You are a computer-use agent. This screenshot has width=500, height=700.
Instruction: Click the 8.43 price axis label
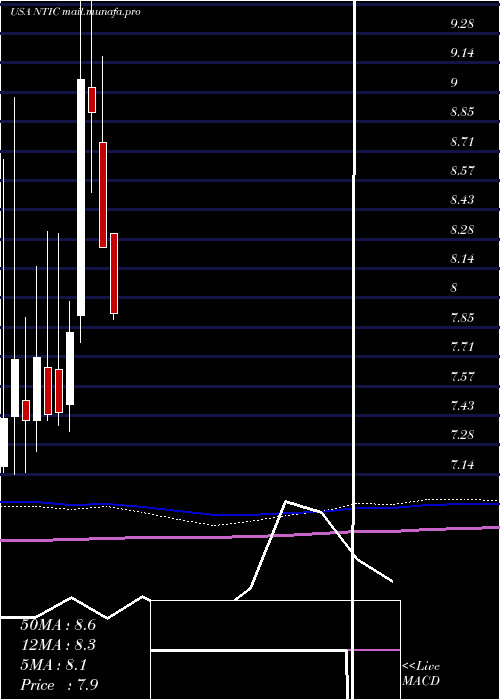(462, 200)
